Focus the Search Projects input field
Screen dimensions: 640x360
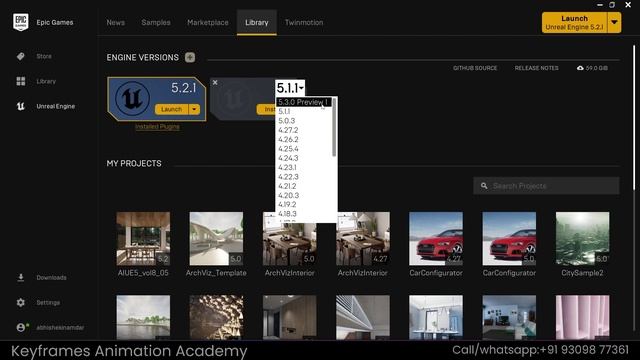point(546,186)
